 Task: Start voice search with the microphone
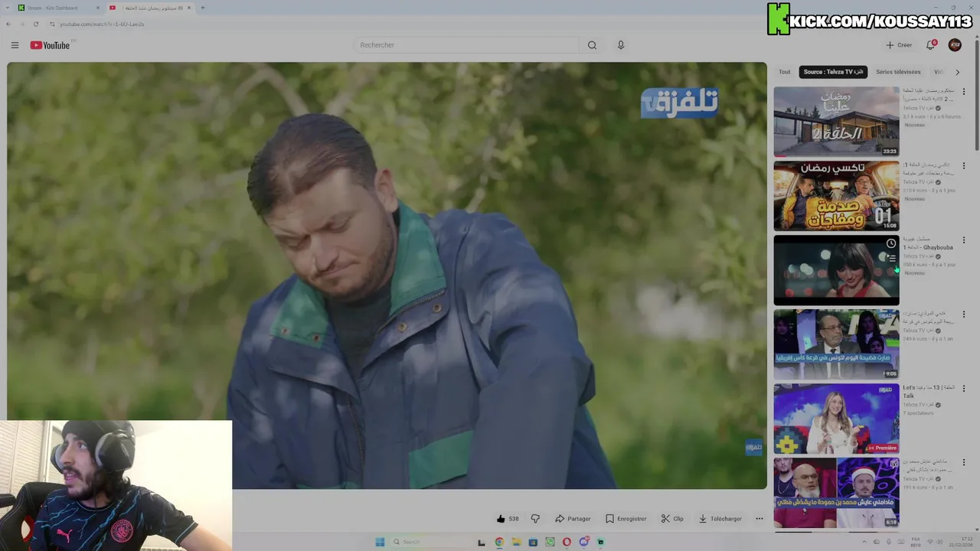[621, 45]
